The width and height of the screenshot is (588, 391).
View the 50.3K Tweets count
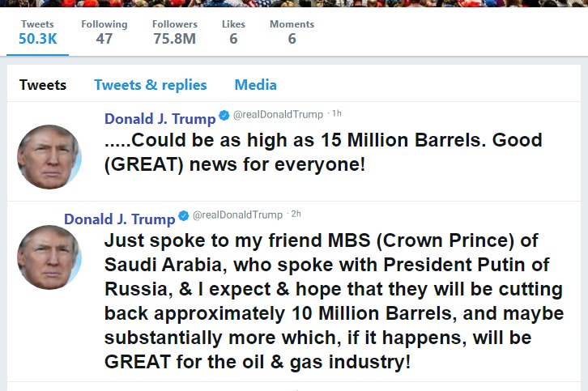[37, 32]
